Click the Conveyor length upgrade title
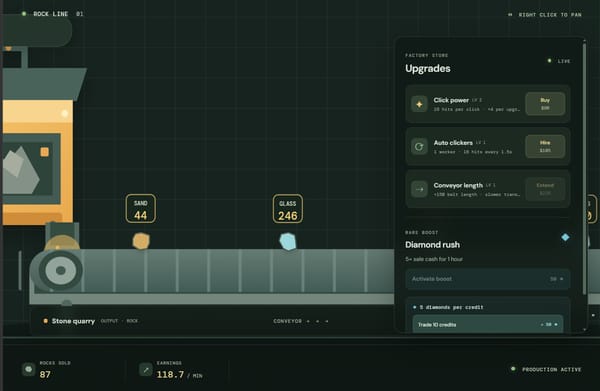The image size is (600, 391). 458,185
